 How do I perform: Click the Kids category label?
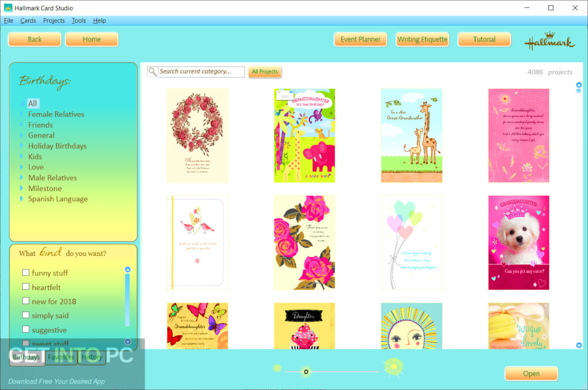pos(35,157)
